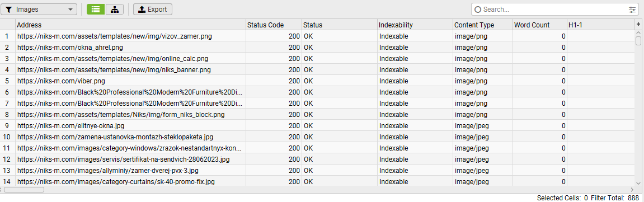Select row number 9 header
644x202 pixels.
tap(7, 126)
